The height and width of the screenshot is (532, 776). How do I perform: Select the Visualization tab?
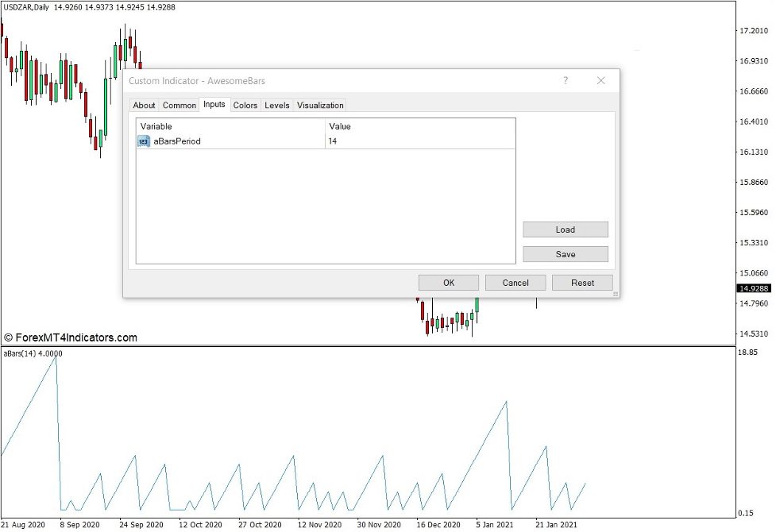pos(319,105)
